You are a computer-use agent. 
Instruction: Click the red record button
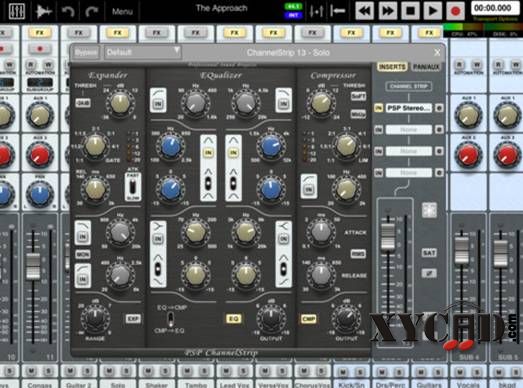point(455,11)
